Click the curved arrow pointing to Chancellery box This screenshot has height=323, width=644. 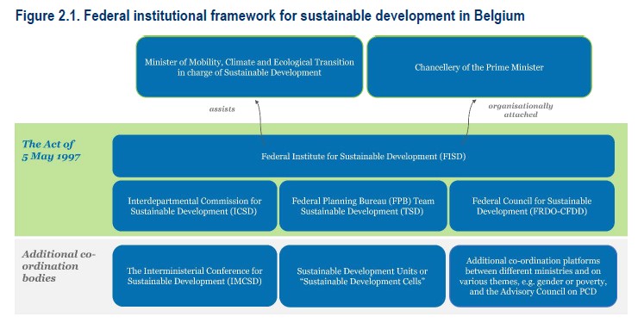[x=469, y=122]
